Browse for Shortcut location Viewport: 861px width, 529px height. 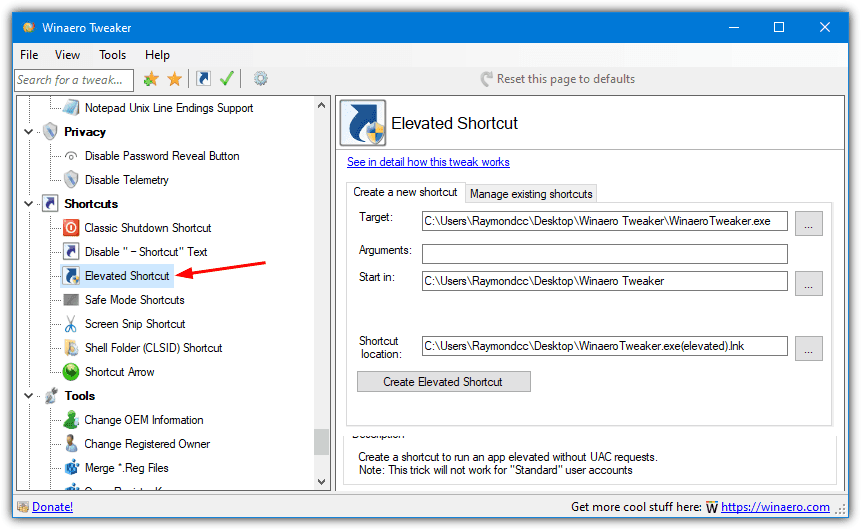pos(809,348)
